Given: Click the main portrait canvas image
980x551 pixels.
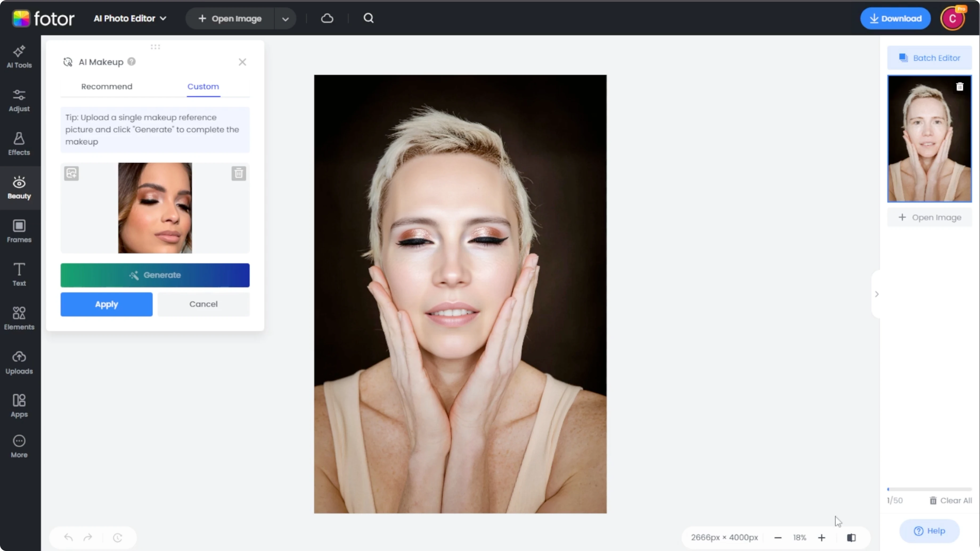Looking at the screenshot, I should 460,294.
